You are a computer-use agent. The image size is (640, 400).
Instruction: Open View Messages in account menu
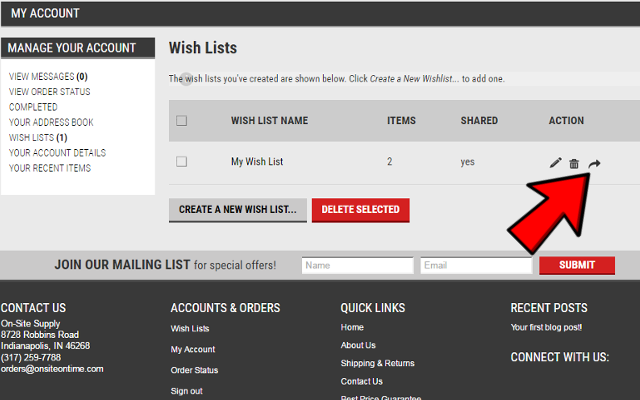tap(48, 76)
